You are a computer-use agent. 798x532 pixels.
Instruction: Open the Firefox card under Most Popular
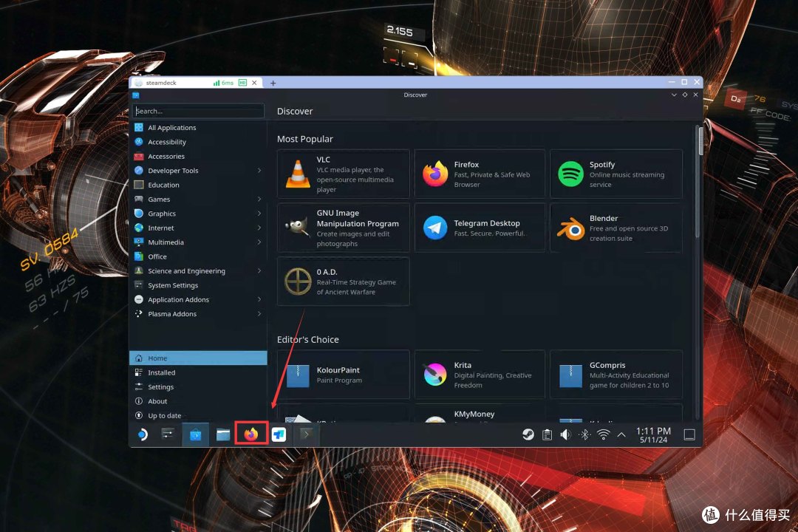tap(480, 174)
